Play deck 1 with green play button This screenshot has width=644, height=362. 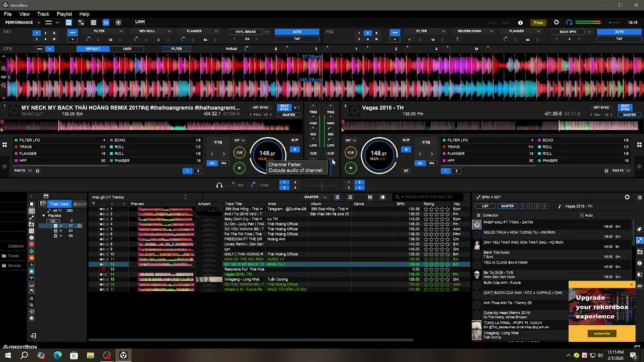(239, 168)
